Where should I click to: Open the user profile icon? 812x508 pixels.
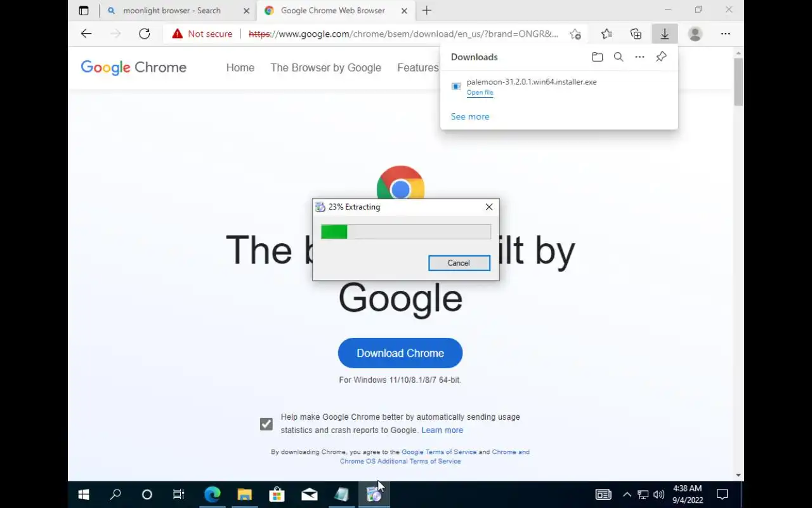point(695,34)
